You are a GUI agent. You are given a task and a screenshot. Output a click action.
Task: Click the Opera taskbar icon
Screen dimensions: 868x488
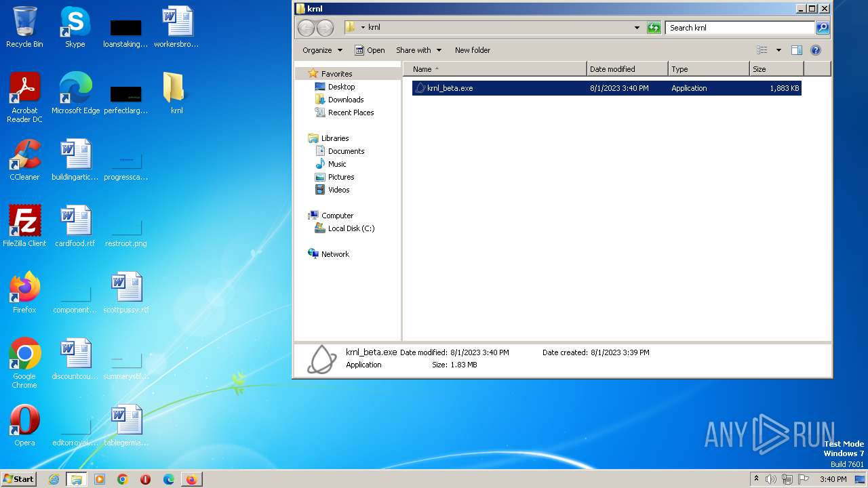pos(145,479)
